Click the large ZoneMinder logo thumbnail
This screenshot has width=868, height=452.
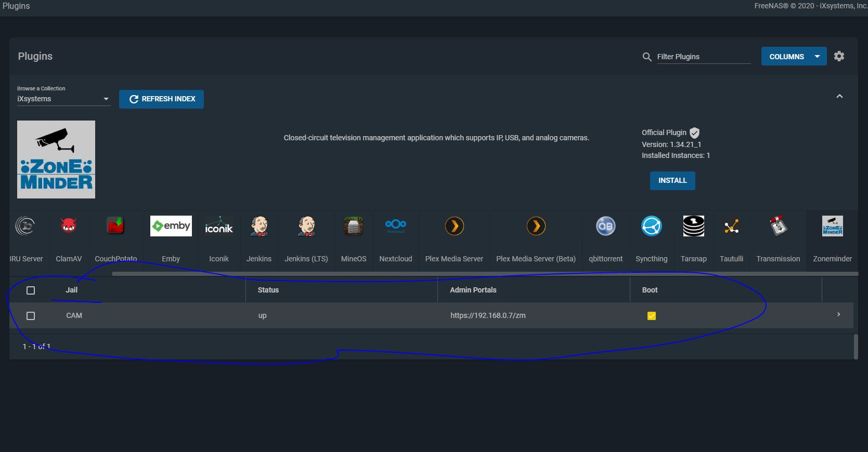[56, 159]
